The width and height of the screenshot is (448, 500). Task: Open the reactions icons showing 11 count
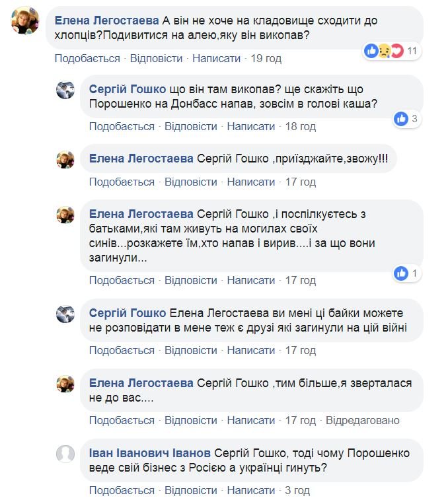point(383,50)
